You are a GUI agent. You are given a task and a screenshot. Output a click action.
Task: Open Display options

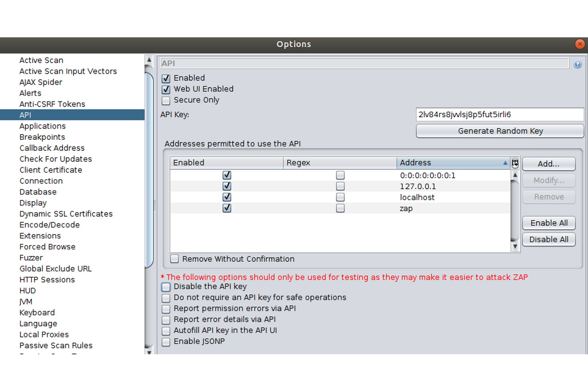33,203
